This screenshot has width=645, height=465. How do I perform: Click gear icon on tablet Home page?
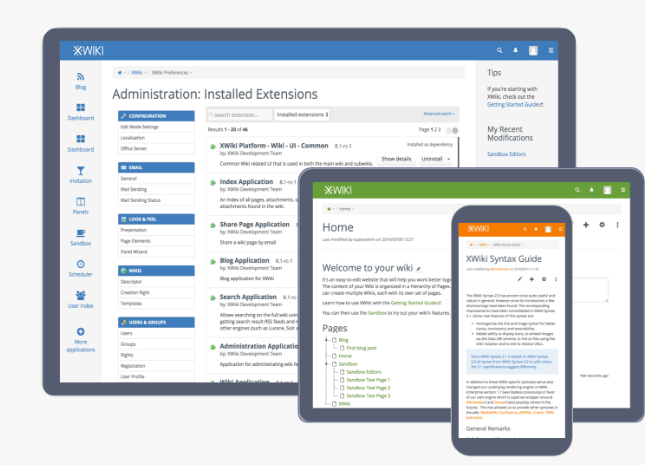(602, 225)
